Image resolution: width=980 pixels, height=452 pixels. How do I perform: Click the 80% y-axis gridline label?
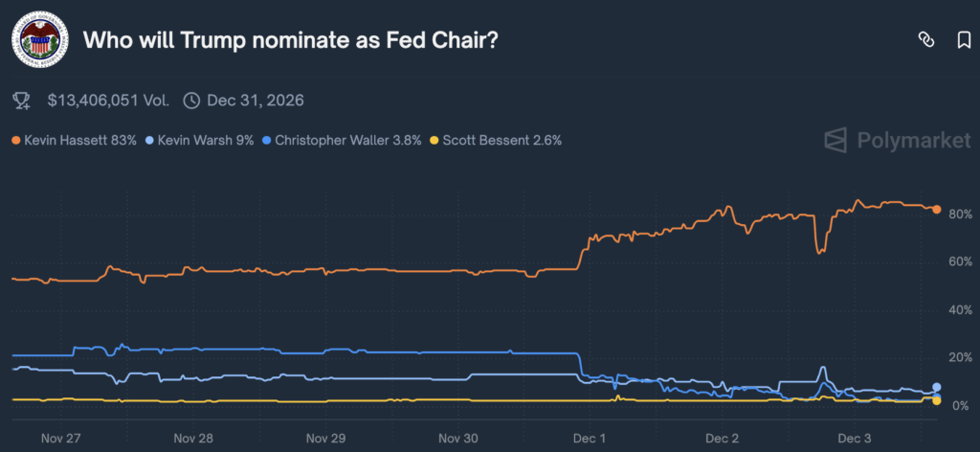pyautogui.click(x=959, y=214)
